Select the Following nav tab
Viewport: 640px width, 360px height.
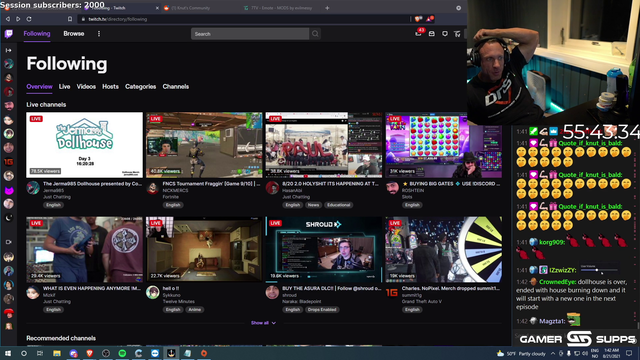37,33
